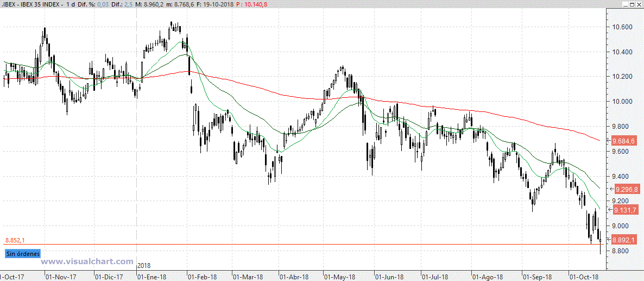Click the 01-May-18 date axis label
This screenshot has height=281, width=644.
(340, 277)
